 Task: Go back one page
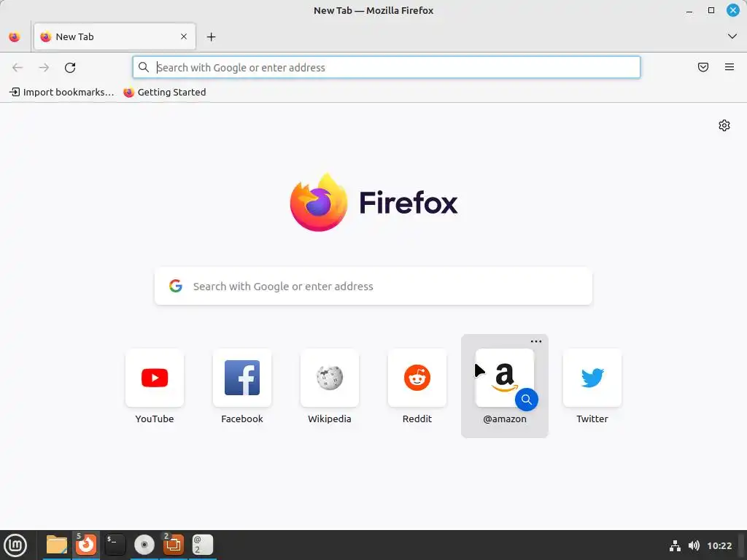(18, 68)
